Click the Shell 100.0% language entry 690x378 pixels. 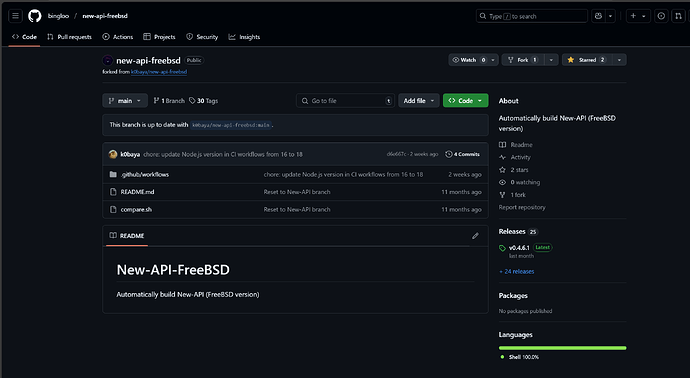tap(520, 357)
